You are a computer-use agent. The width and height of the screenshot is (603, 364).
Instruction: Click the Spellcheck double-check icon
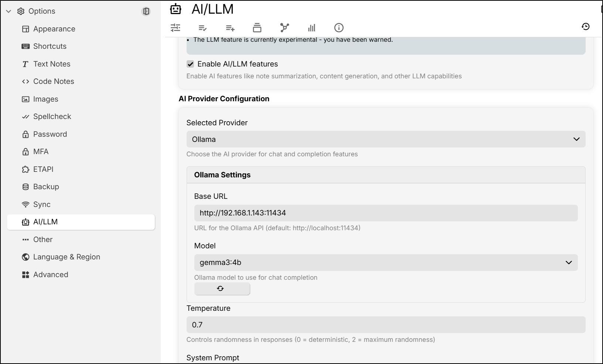coord(25,117)
